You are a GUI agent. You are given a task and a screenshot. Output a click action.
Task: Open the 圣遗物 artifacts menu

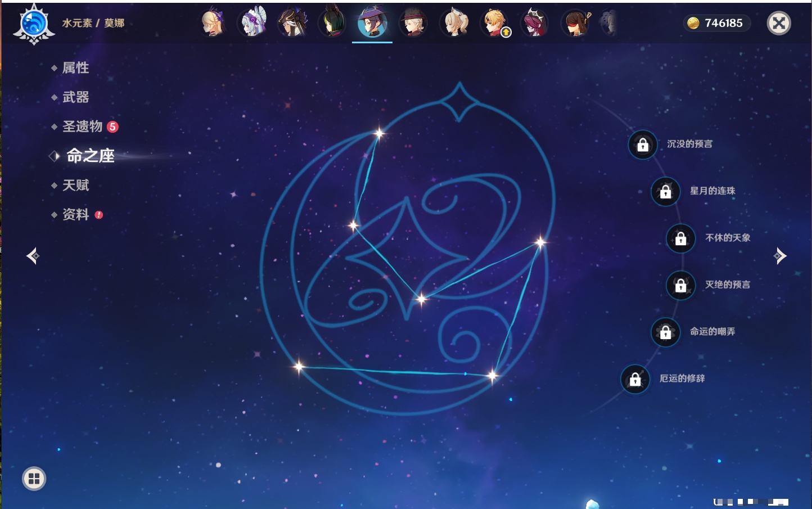point(83,127)
